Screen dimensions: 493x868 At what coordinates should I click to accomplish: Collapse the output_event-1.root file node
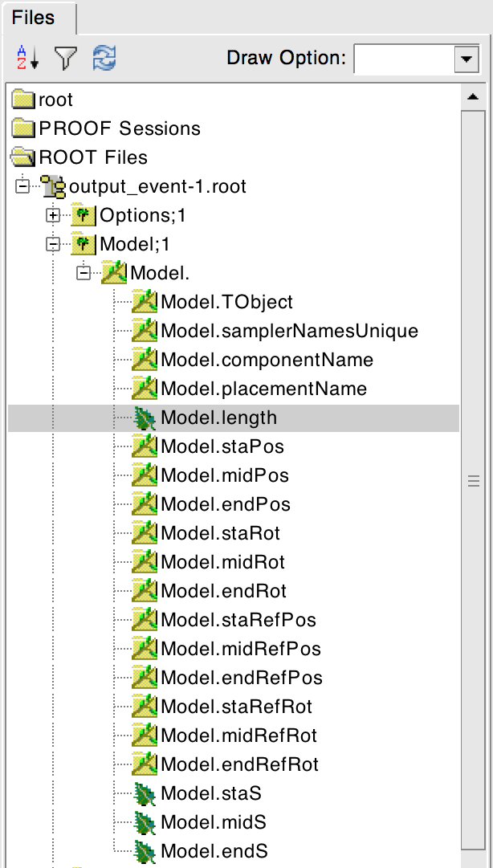coord(22,186)
